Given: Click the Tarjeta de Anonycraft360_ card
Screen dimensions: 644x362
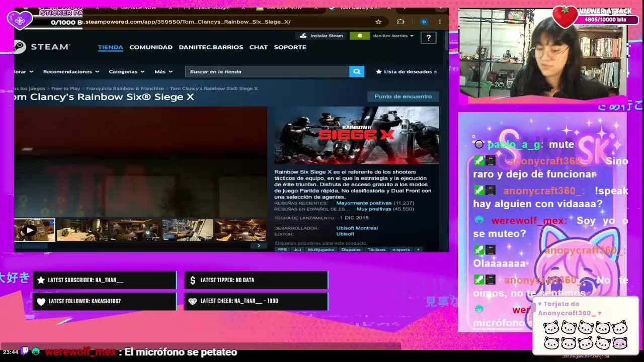Looking at the screenshot, I should (586, 325).
